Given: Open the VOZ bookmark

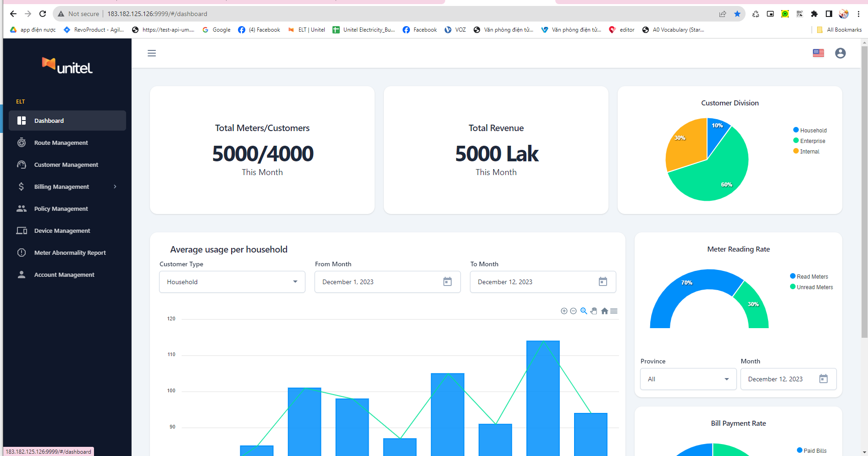Looking at the screenshot, I should [455, 30].
